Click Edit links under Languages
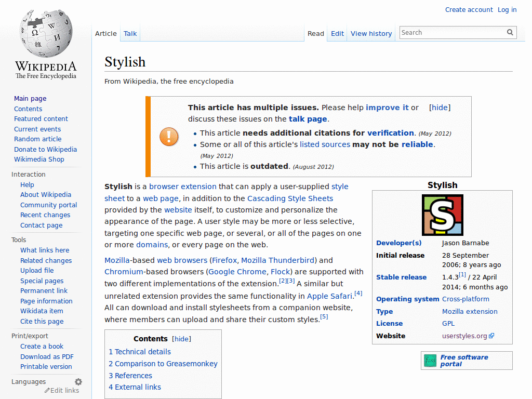 click(x=64, y=391)
